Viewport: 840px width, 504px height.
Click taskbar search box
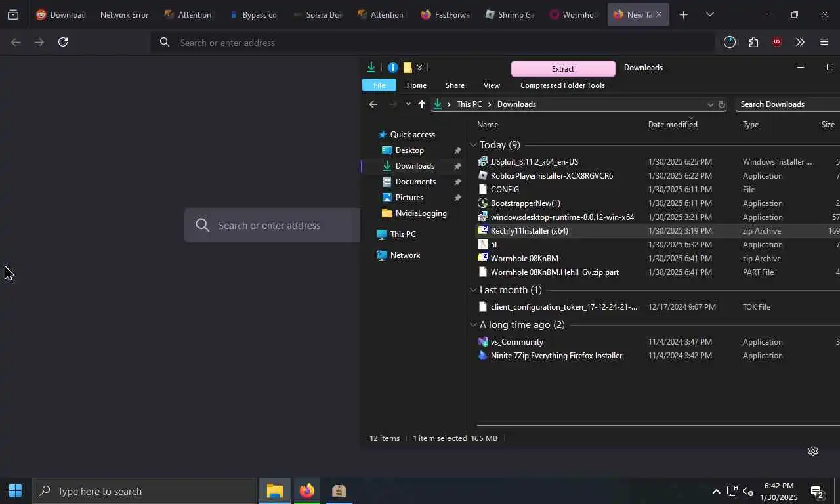pos(144,491)
